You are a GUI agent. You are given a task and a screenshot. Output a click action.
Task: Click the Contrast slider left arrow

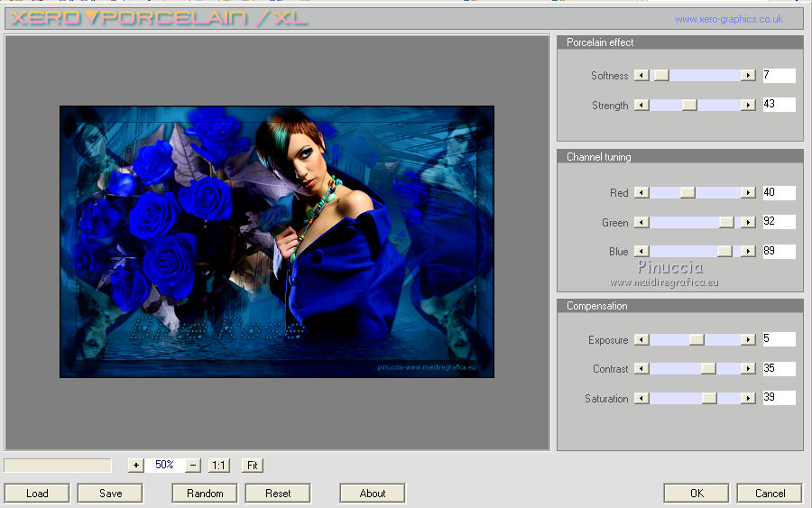click(641, 369)
